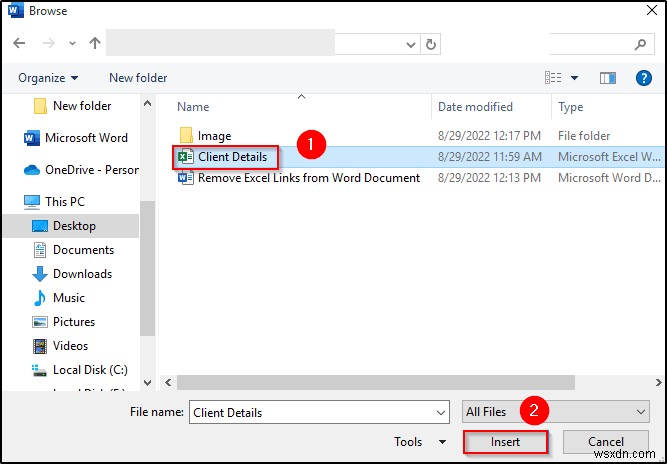Toggle the preview pane icon
Viewport: 667px width, 464px height.
[607, 78]
